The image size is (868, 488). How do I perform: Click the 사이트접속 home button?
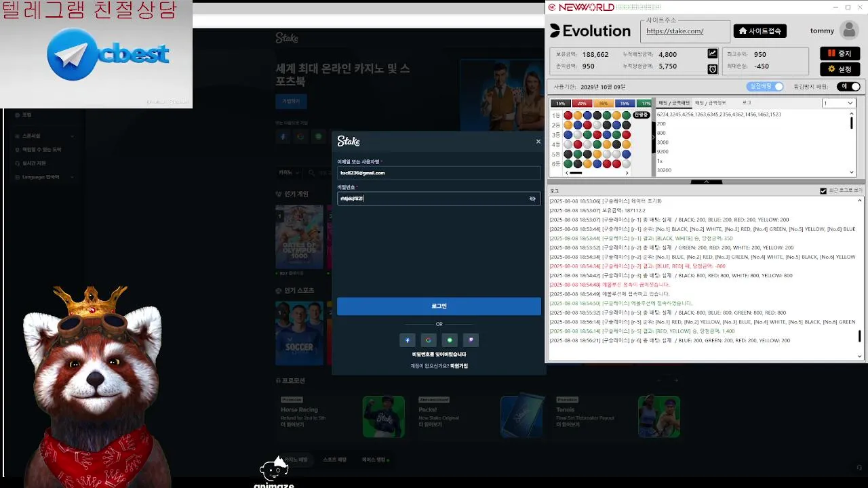[759, 31]
